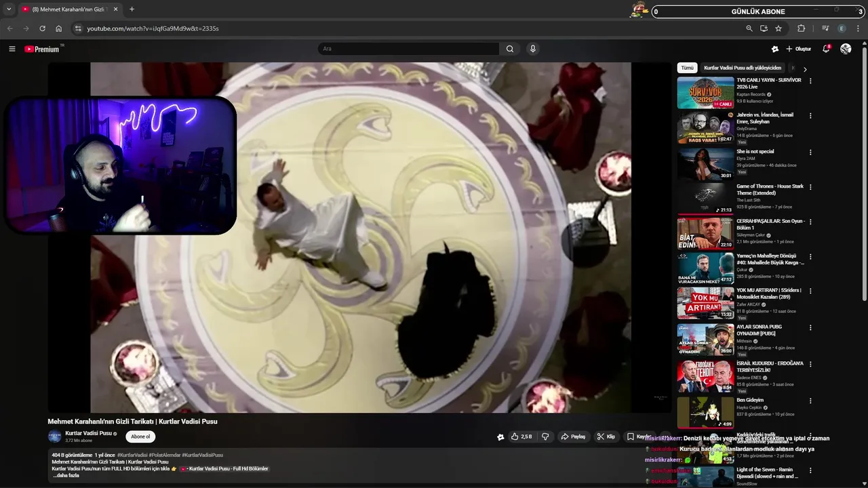Select Kurtlar Vadisi Pusu adlı yükleyiciden chip
This screenshot has height=488, width=868.
743,68
